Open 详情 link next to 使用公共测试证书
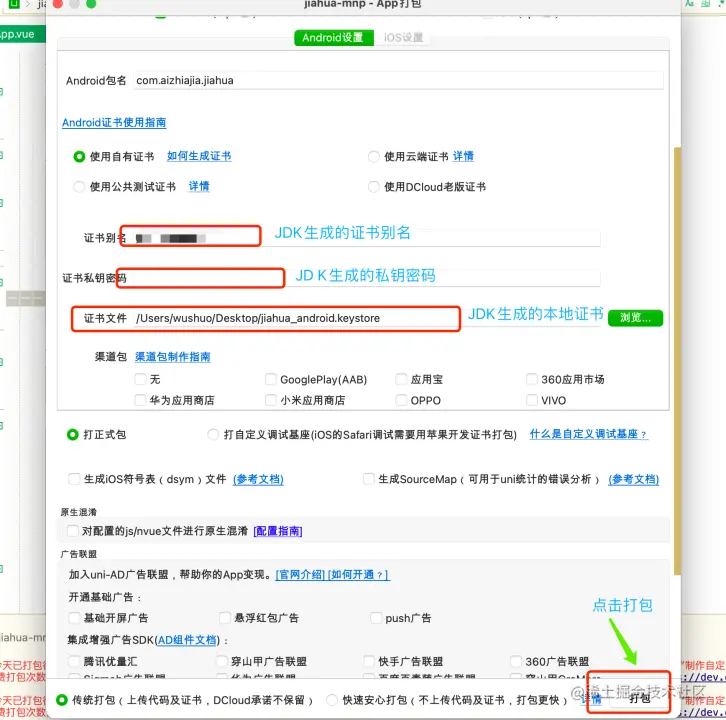Image resolution: width=726 pixels, height=720 pixels. pyautogui.click(x=199, y=186)
